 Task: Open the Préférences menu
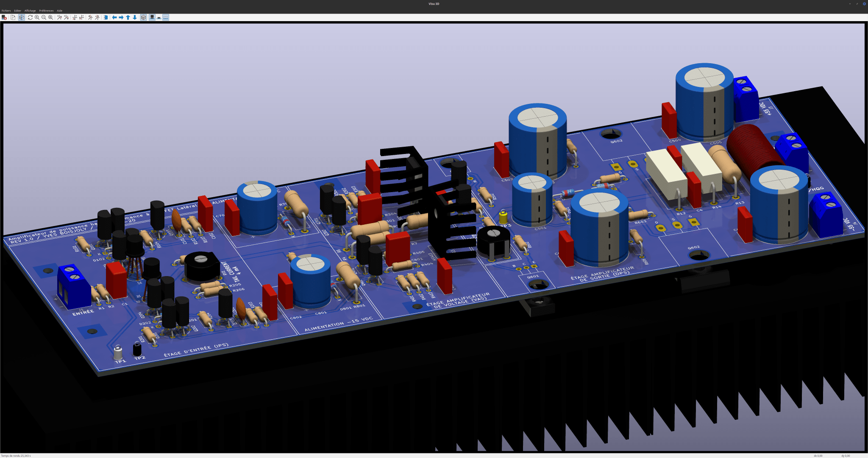click(46, 11)
